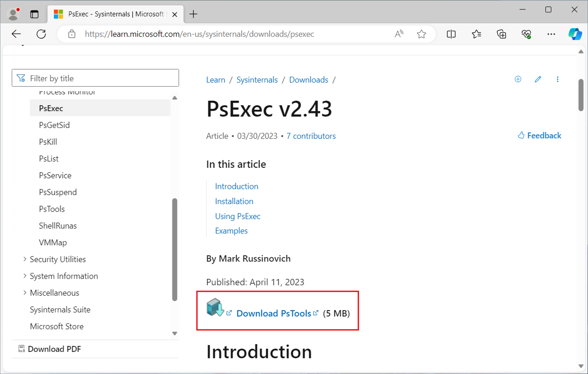
Task: Open Read aloud in address bar
Action: (399, 34)
